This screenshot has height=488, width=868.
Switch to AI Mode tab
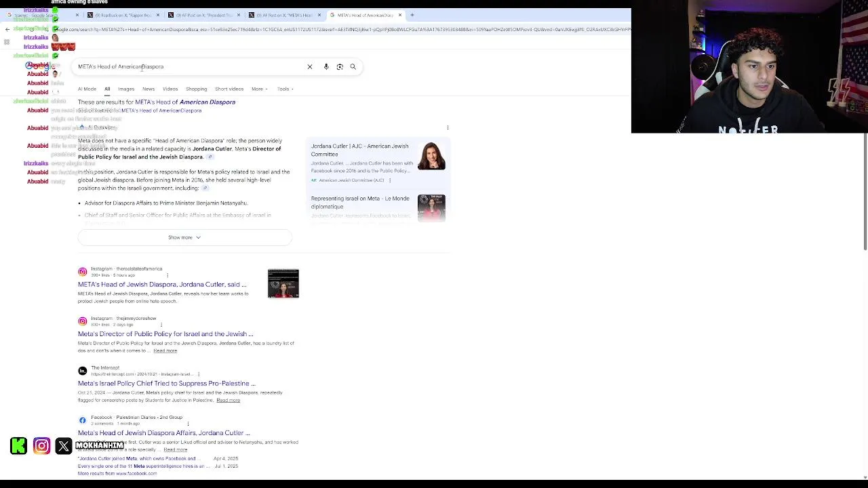(x=87, y=89)
